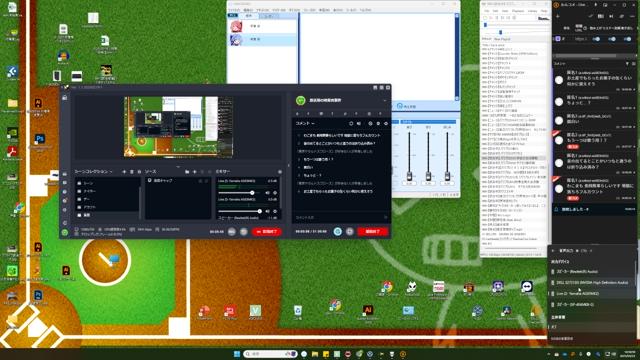This screenshot has height=360, width=640.
Task: Select Speaker (Realtek(R) Audio) output device
Action: click(592, 271)
